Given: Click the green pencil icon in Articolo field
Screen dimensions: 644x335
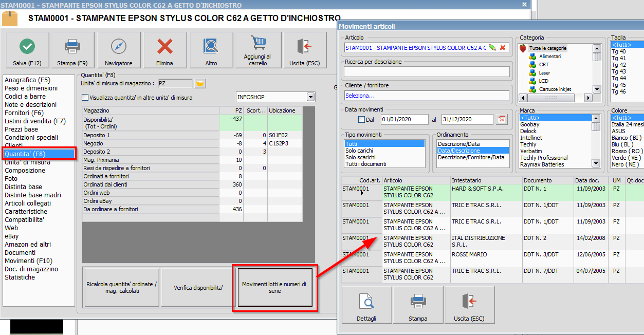Looking at the screenshot, I should point(492,48).
